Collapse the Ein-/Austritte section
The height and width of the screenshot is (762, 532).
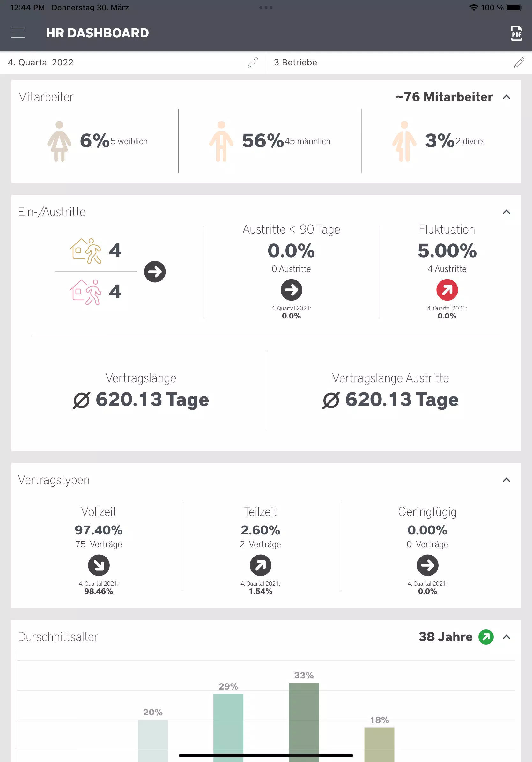point(506,212)
